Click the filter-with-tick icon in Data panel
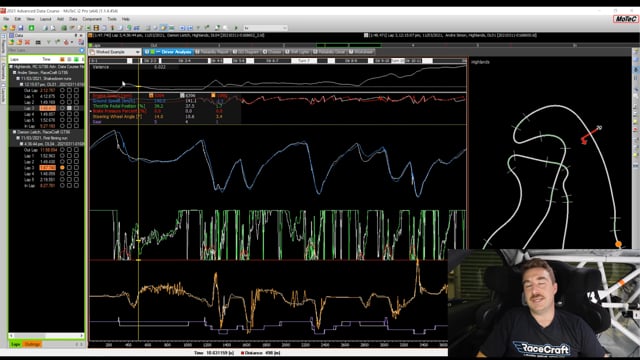The image size is (640, 360). [x=58, y=42]
